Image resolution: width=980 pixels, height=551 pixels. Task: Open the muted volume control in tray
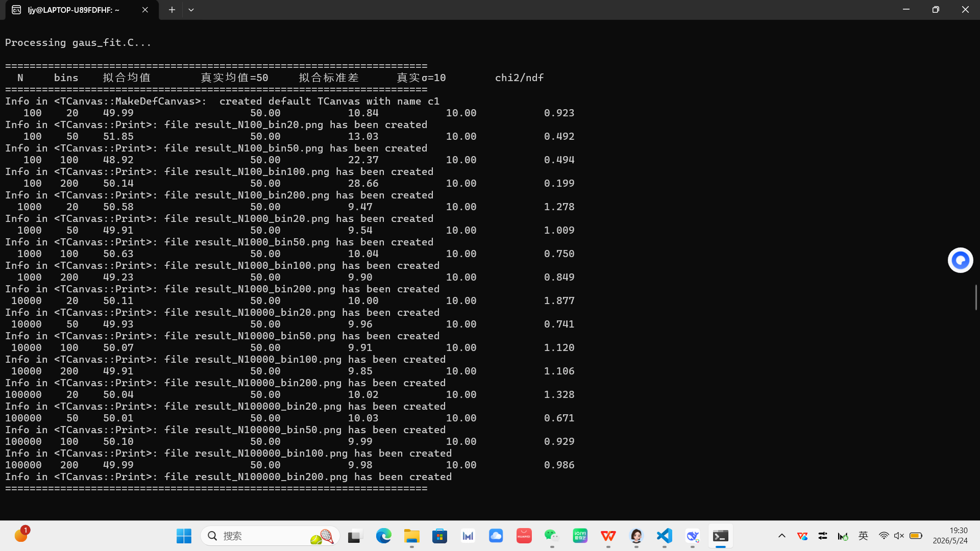899,536
